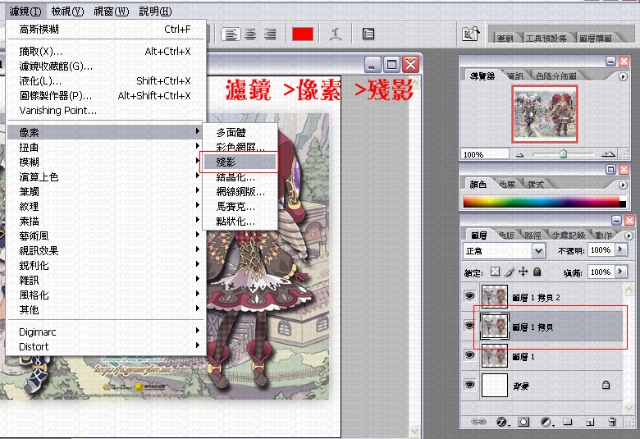The image size is (640, 439).
Task: Hide the selected 圖層 1 拷貝 layer
Action: (470, 326)
